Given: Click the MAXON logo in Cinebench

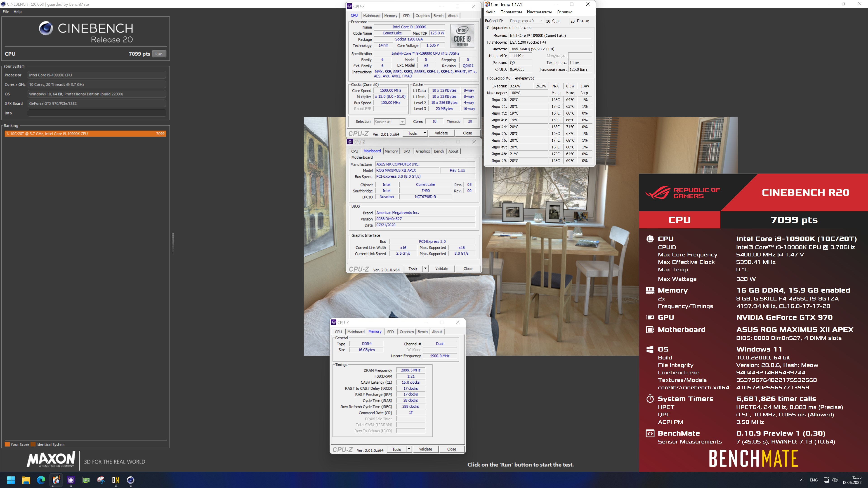Looking at the screenshot, I should 51,460.
